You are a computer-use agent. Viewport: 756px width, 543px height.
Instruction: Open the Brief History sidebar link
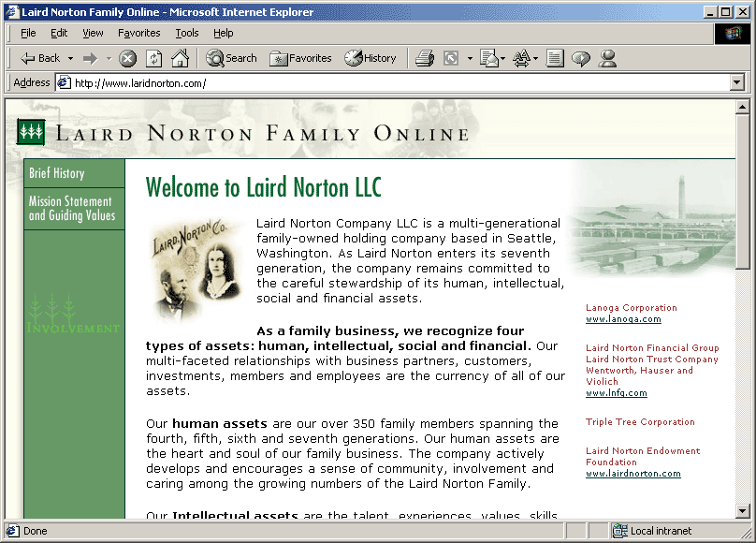(x=74, y=173)
